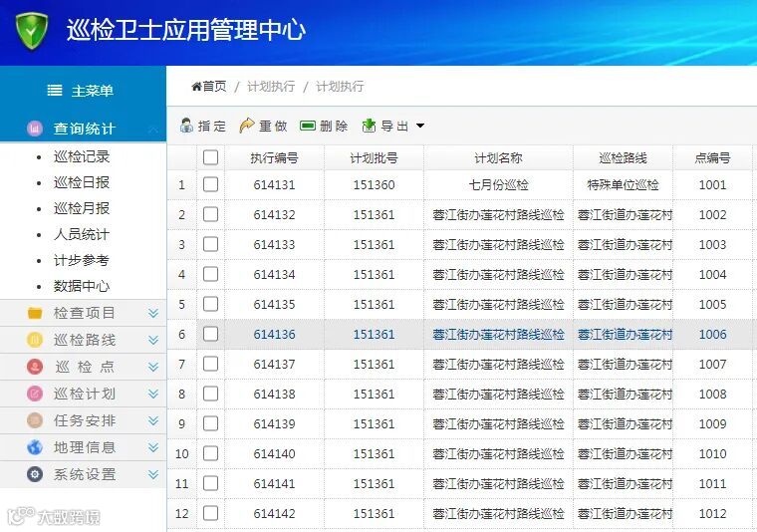Image resolution: width=757 pixels, height=532 pixels.
Task: Toggle the select-all checkbox in table header
Action: tap(210, 157)
